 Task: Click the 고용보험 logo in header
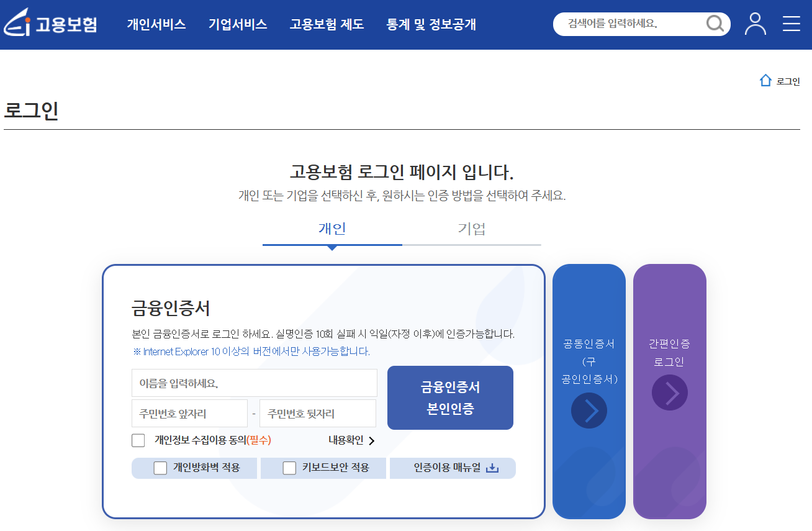point(50,23)
